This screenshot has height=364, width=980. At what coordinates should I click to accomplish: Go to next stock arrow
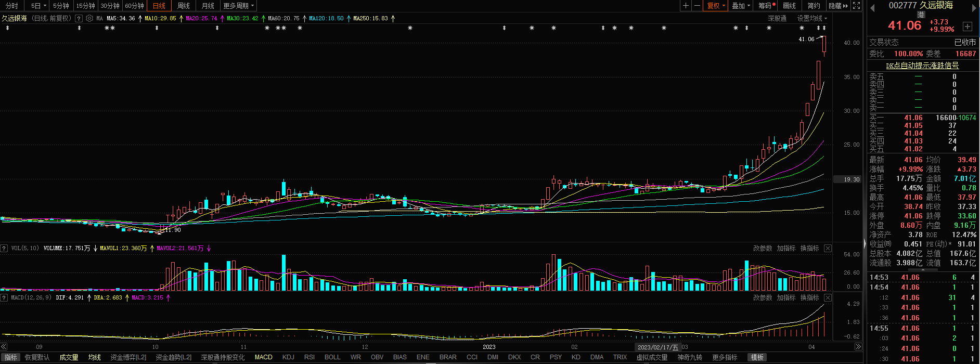click(975, 7)
